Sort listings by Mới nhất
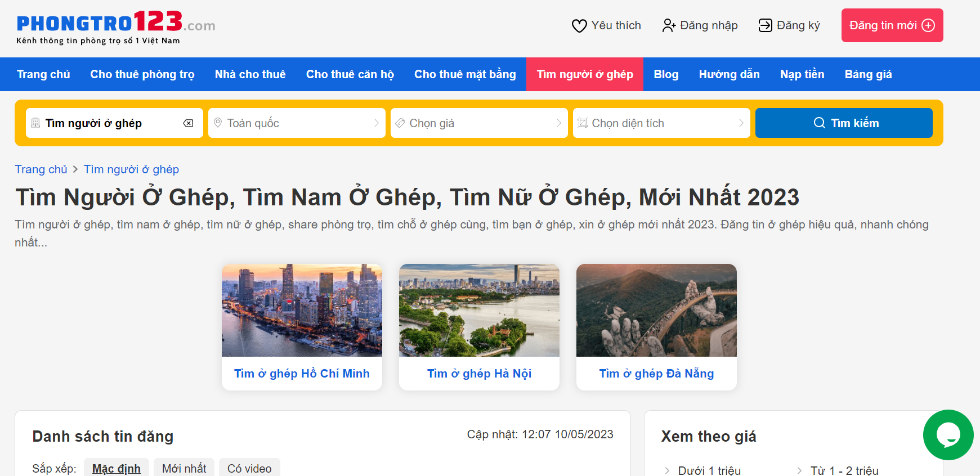The height and width of the screenshot is (476, 980). (x=184, y=468)
